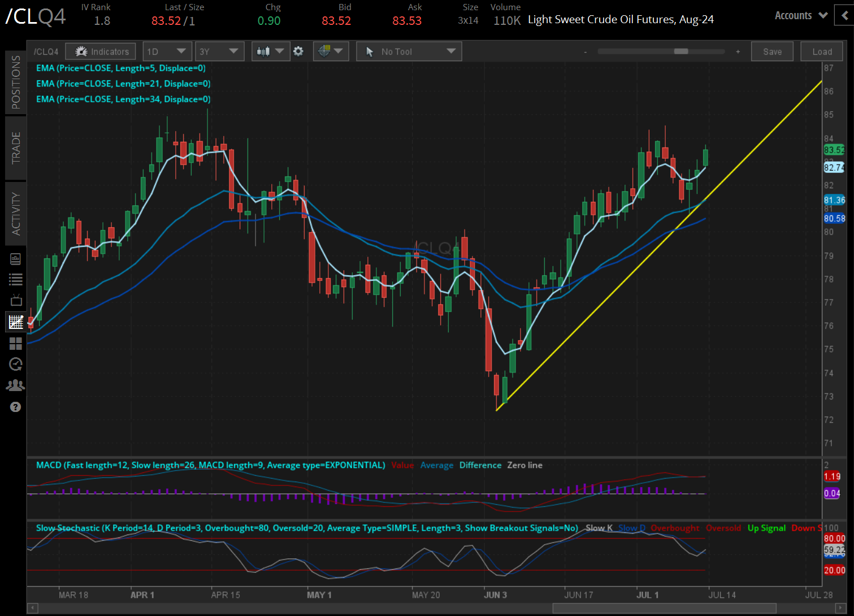Click the MACD Average legend label
Viewport: 854px width, 616px height.
click(437, 465)
